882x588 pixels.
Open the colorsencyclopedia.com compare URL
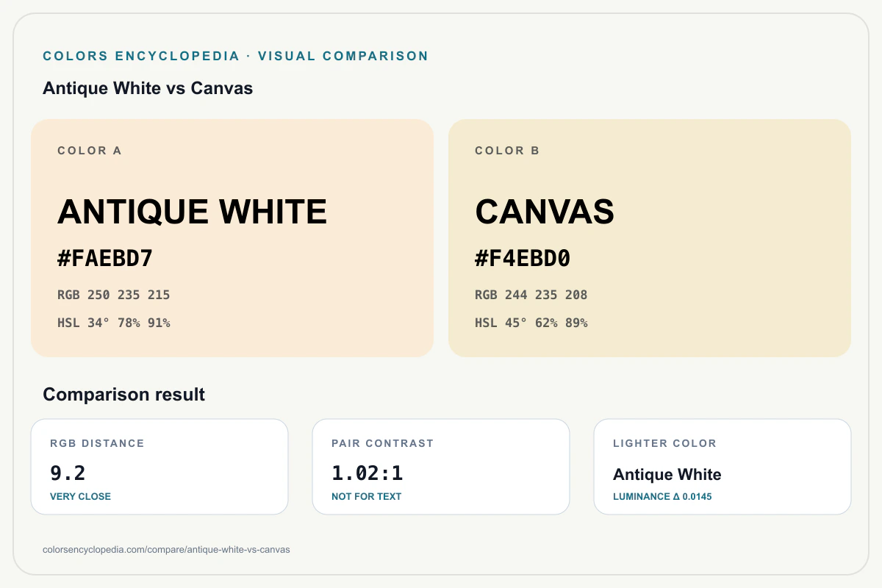[167, 550]
